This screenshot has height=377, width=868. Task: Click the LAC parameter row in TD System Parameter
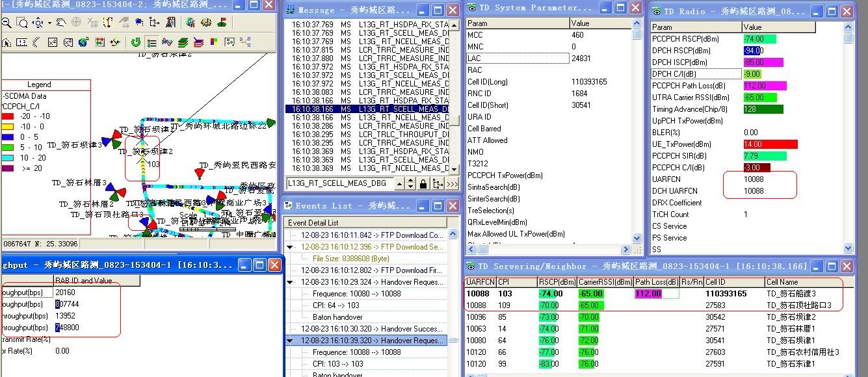coord(550,58)
